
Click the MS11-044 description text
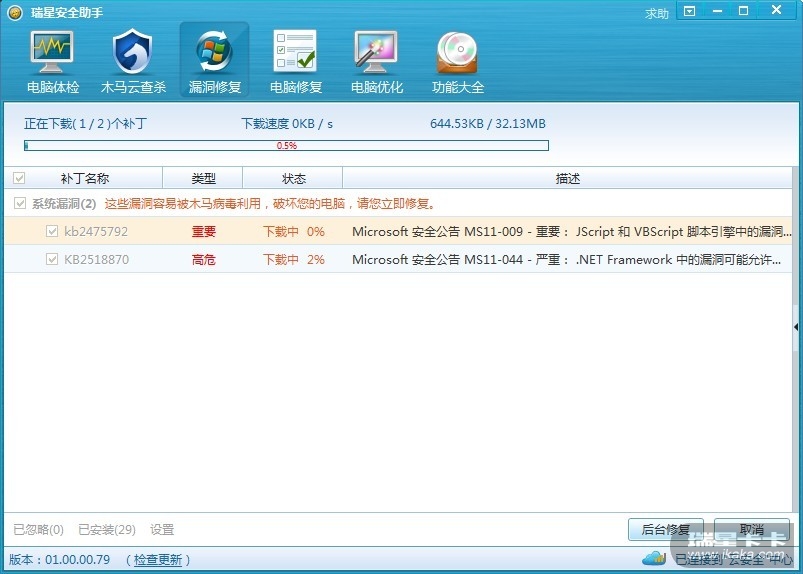pyautogui.click(x=566, y=260)
